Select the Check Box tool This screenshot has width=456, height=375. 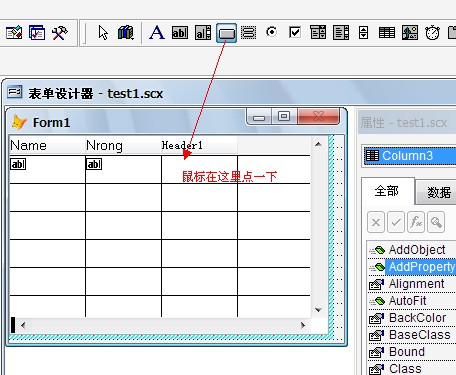pos(295,33)
